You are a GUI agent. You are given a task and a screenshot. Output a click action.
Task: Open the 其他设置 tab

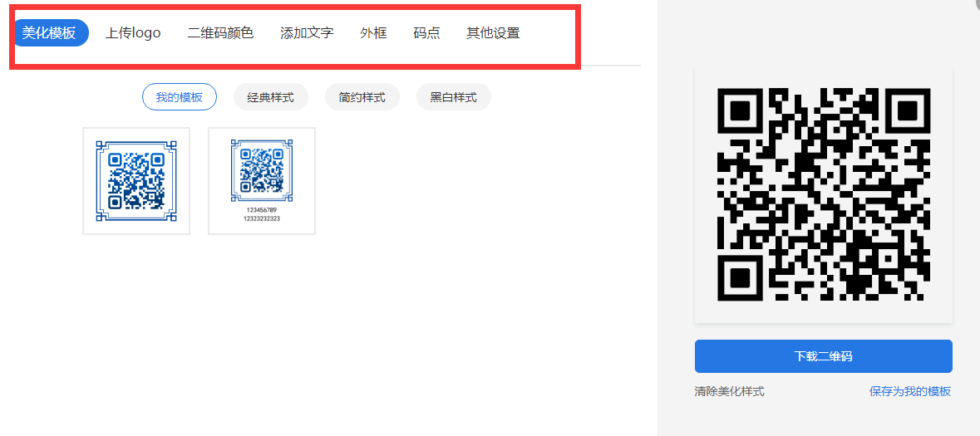coord(493,33)
